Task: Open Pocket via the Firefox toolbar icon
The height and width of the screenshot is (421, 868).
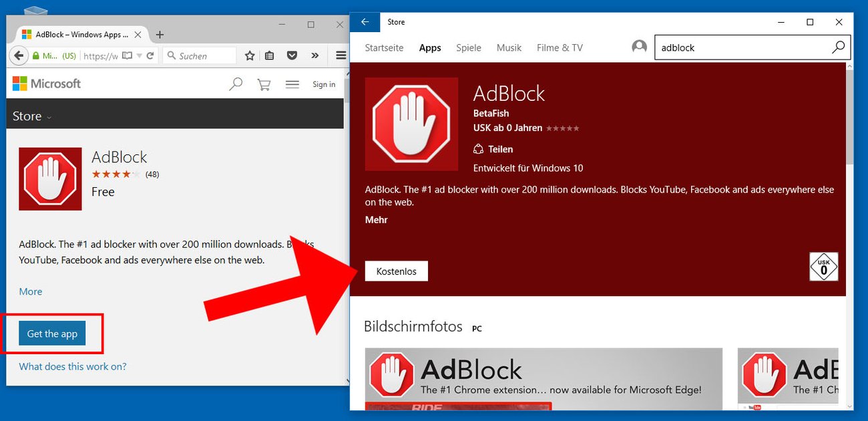Action: 292,55
